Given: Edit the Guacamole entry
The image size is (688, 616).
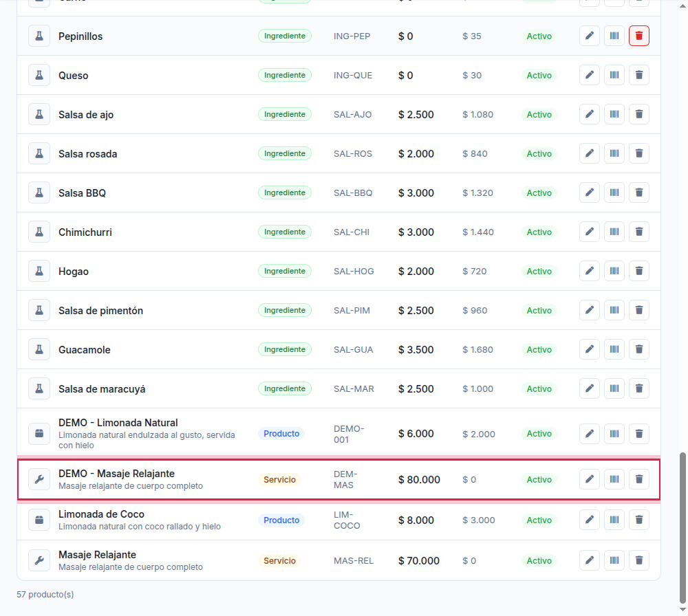Looking at the screenshot, I should pyautogui.click(x=590, y=349).
